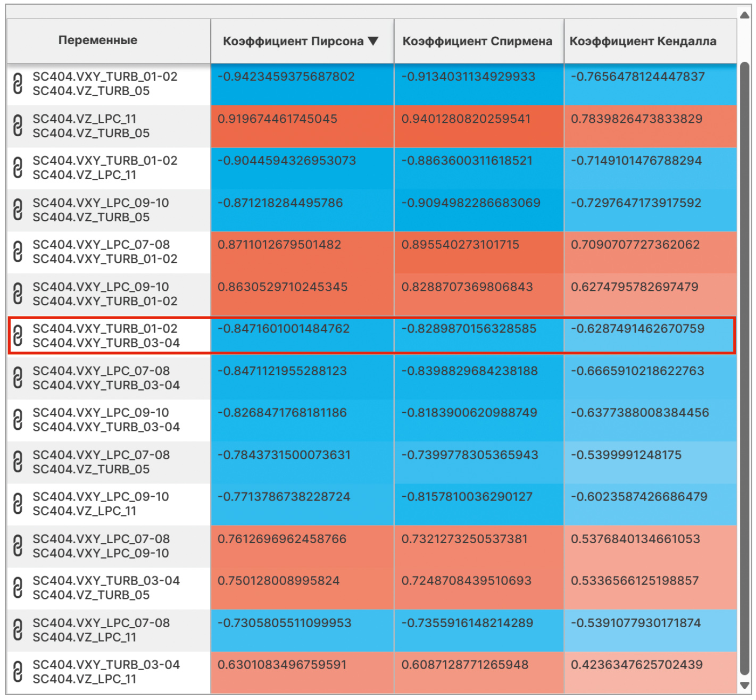Toggle sort arrow on Коэффициент Пирсона column

pyautogui.click(x=373, y=41)
